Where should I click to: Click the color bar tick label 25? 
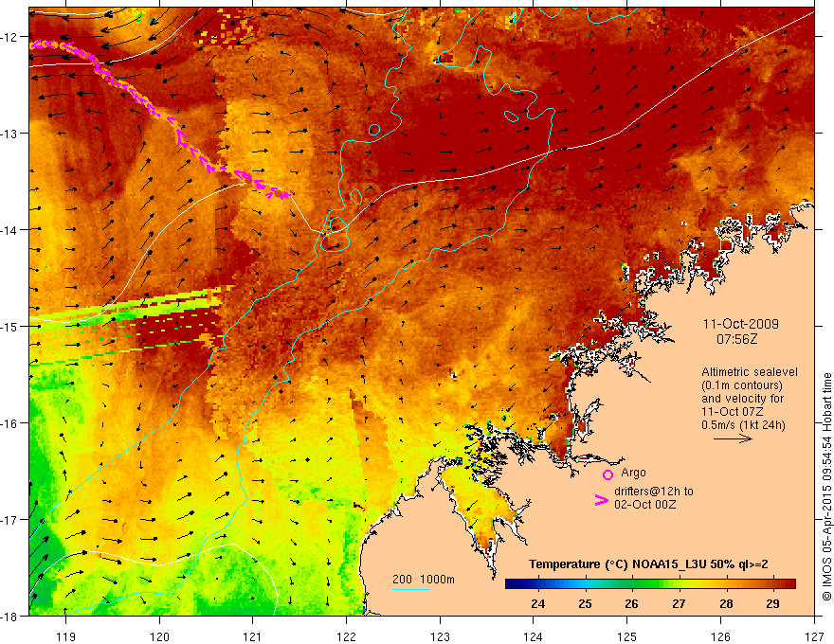(x=585, y=604)
